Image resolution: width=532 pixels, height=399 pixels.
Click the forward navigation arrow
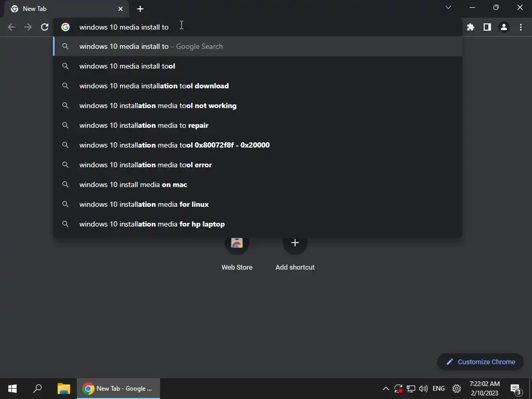[28, 27]
